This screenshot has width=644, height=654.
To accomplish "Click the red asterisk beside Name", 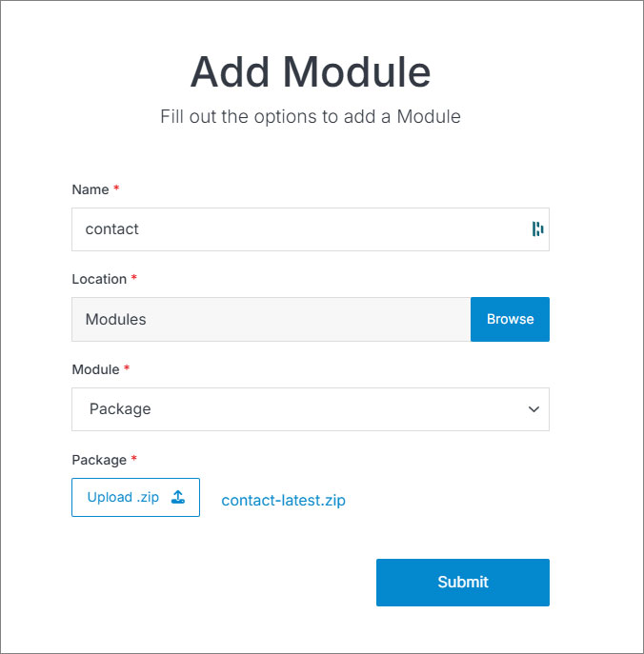I will pos(116,189).
